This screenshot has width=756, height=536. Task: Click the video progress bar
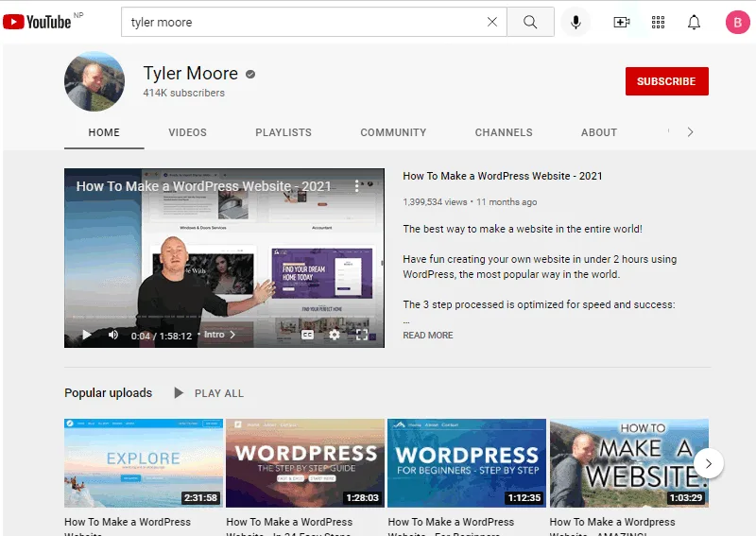pyautogui.click(x=224, y=317)
